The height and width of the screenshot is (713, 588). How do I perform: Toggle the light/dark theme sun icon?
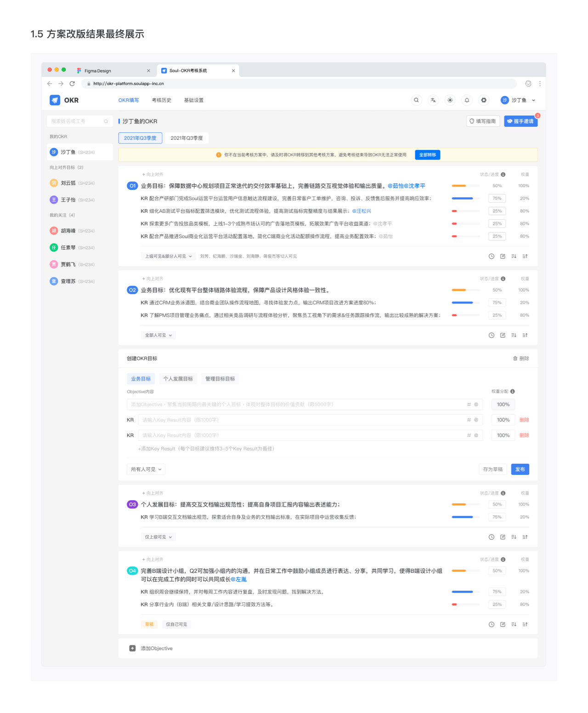coord(450,100)
